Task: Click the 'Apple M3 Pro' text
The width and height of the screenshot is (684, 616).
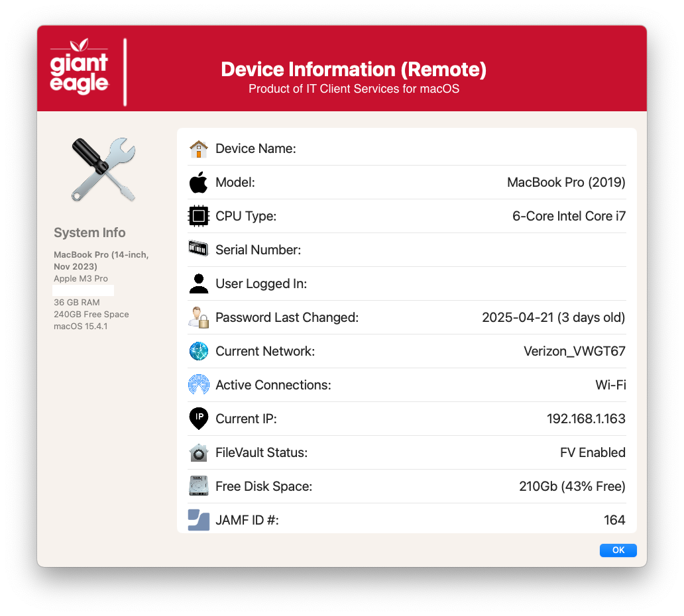Action: pos(81,279)
